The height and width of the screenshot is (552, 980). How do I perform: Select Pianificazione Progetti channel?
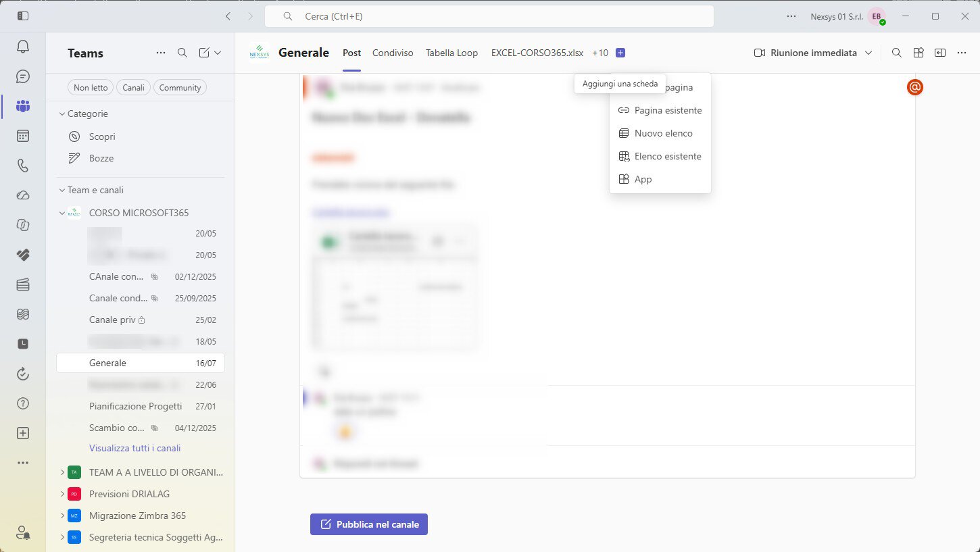(x=141, y=406)
